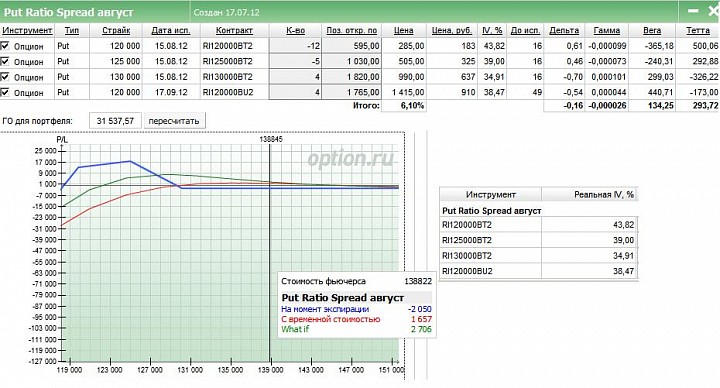Sort by Контракт column header

coord(234,30)
